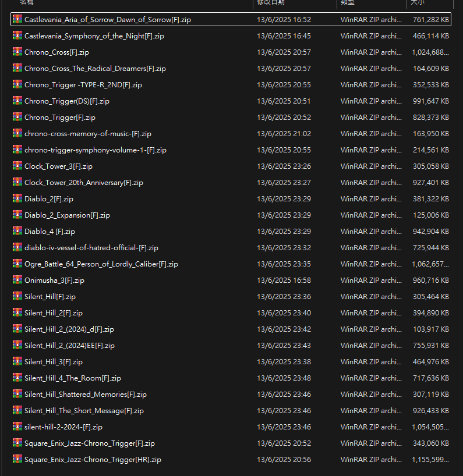Click the size value 942,904 KB
The width and height of the screenshot is (463, 476).
tap(431, 232)
